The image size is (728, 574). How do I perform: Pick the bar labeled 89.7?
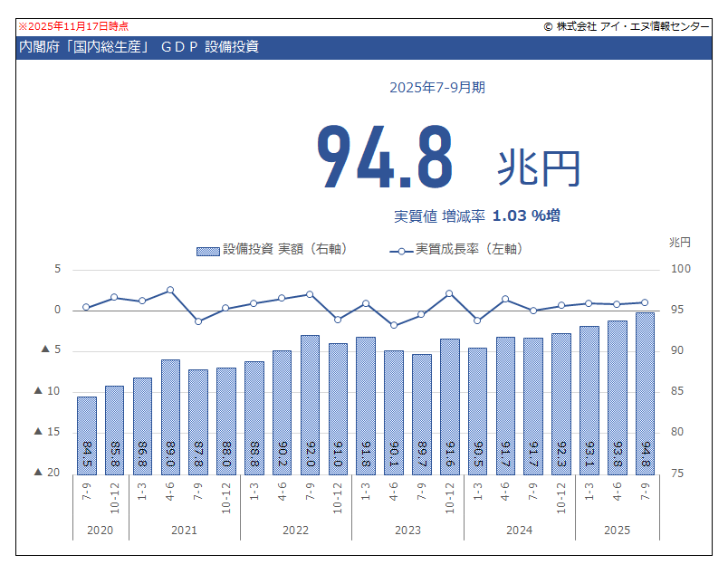(x=421, y=413)
